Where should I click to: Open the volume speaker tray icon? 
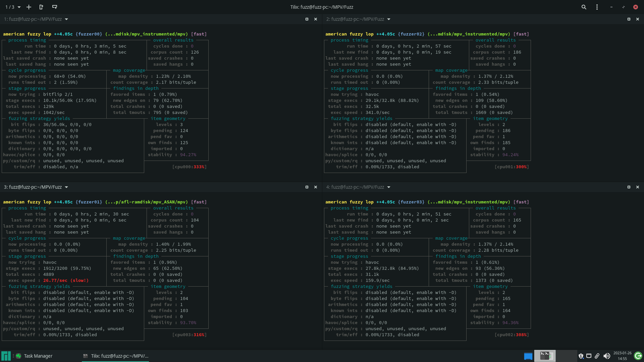[606, 356]
